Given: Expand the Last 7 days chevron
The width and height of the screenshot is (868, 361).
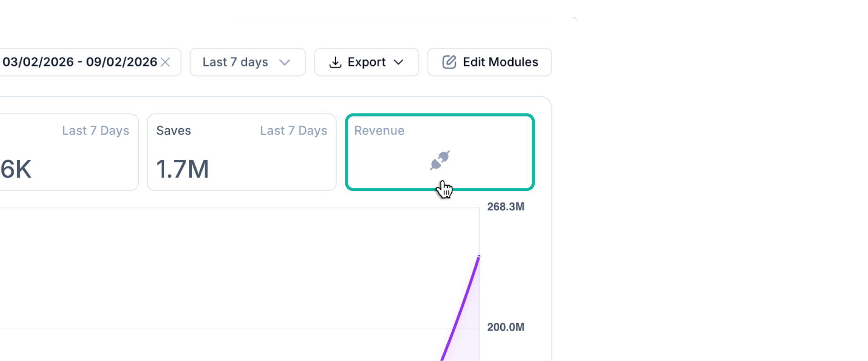Looking at the screenshot, I should [x=284, y=62].
